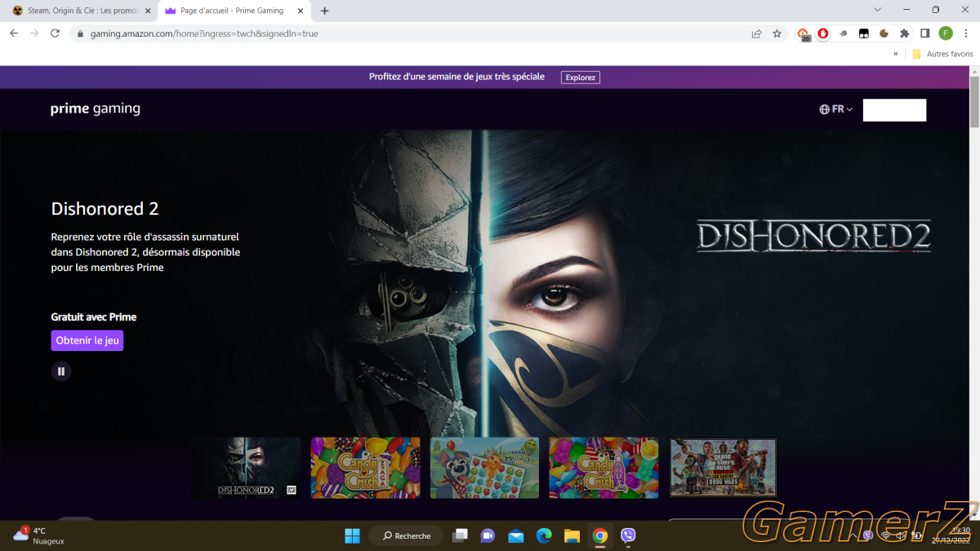Click the address bar URL field

(x=408, y=33)
